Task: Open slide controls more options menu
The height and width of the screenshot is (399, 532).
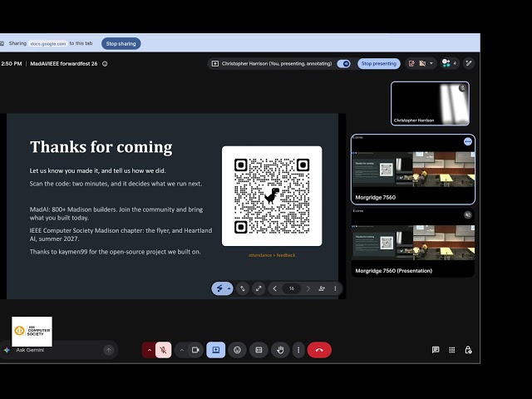Action: point(335,288)
